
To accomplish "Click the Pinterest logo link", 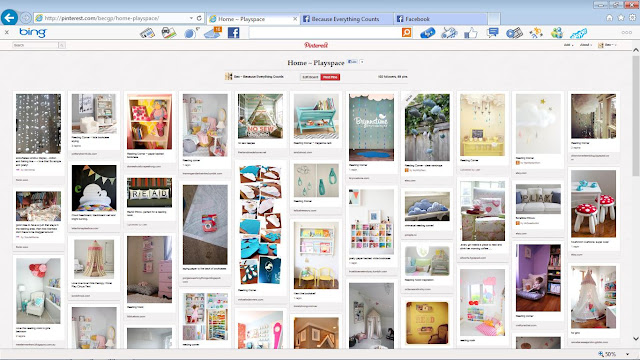I will (x=316, y=45).
